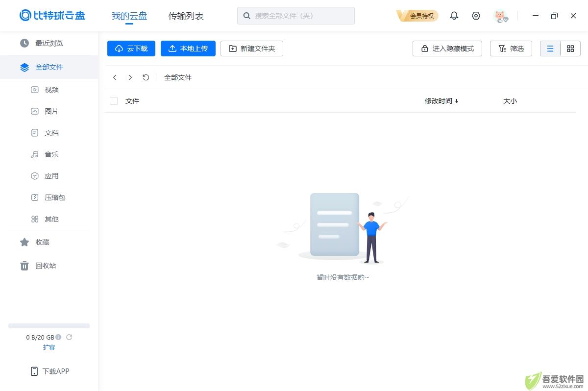
Task: Click the user avatar
Action: (500, 16)
